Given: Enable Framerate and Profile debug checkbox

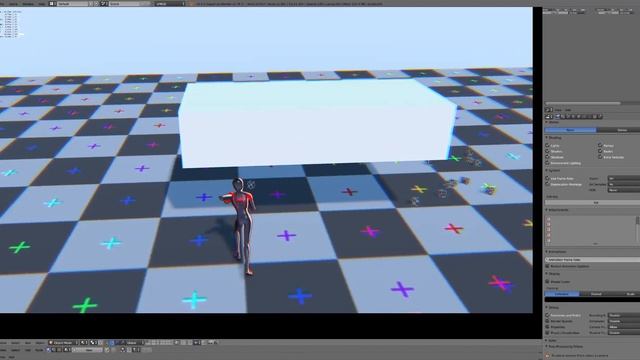Looking at the screenshot, I should [x=547, y=315].
